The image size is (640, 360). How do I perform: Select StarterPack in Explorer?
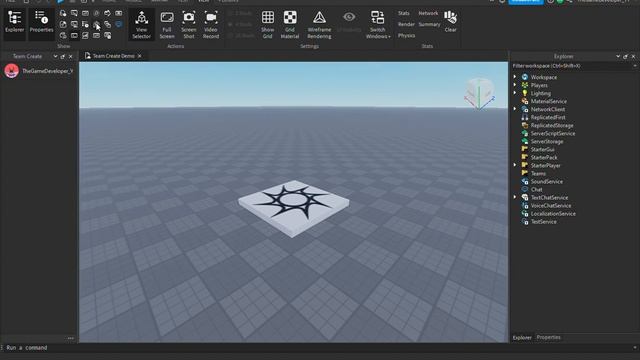(x=544, y=158)
